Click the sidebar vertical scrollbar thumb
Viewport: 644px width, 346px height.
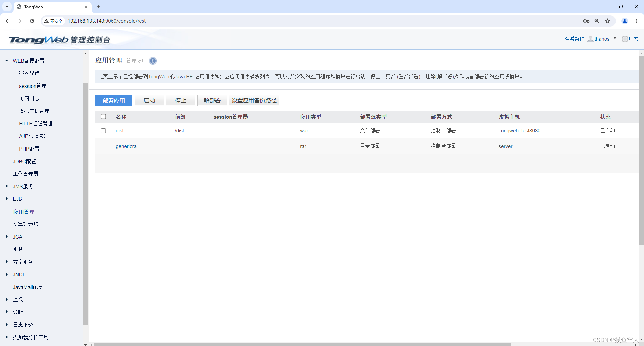[x=85, y=204]
